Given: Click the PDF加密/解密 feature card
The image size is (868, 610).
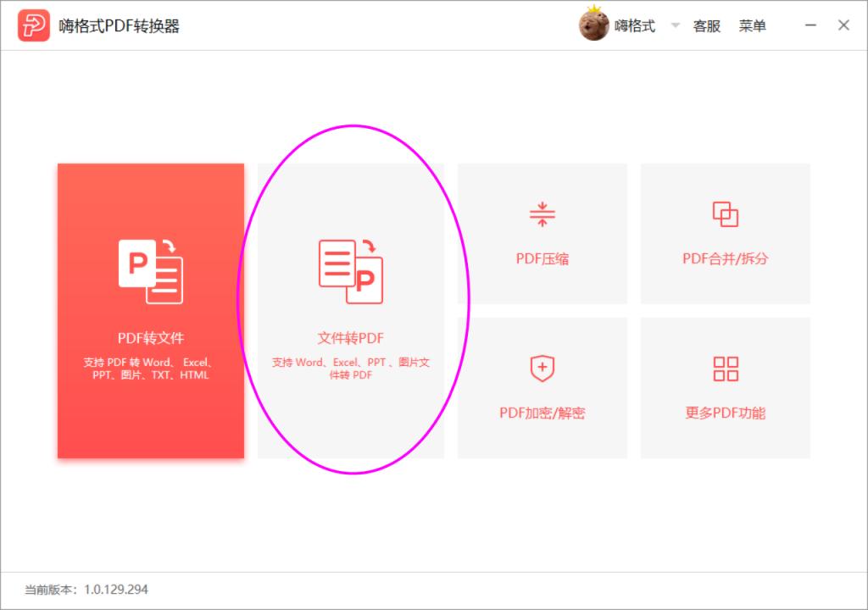Looking at the screenshot, I should (x=542, y=387).
